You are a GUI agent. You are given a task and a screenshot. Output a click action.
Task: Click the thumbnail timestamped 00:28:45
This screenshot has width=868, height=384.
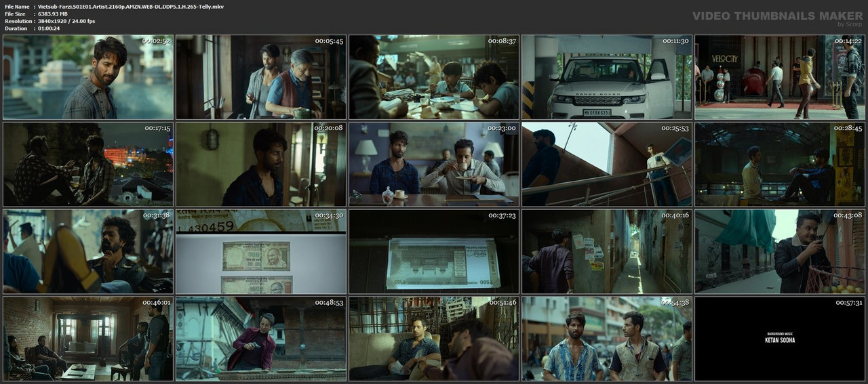[780, 165]
